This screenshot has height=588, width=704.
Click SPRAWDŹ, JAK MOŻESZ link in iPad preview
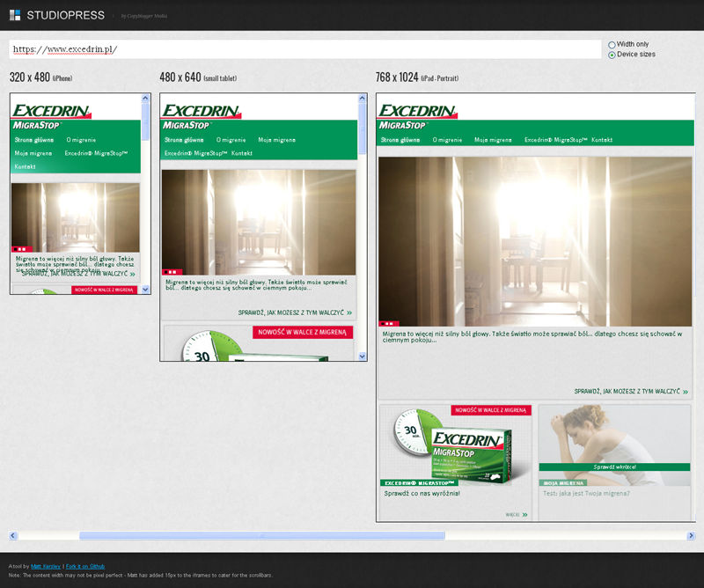click(x=631, y=392)
